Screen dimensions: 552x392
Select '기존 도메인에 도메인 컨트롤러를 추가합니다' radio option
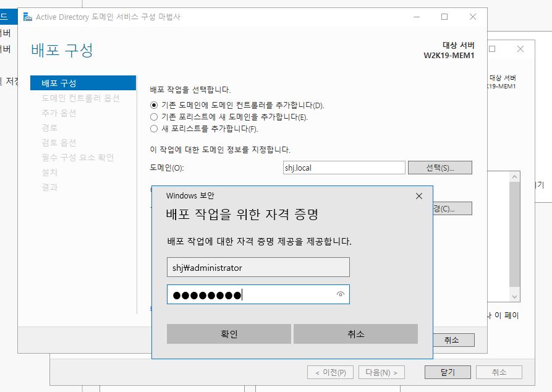154,105
